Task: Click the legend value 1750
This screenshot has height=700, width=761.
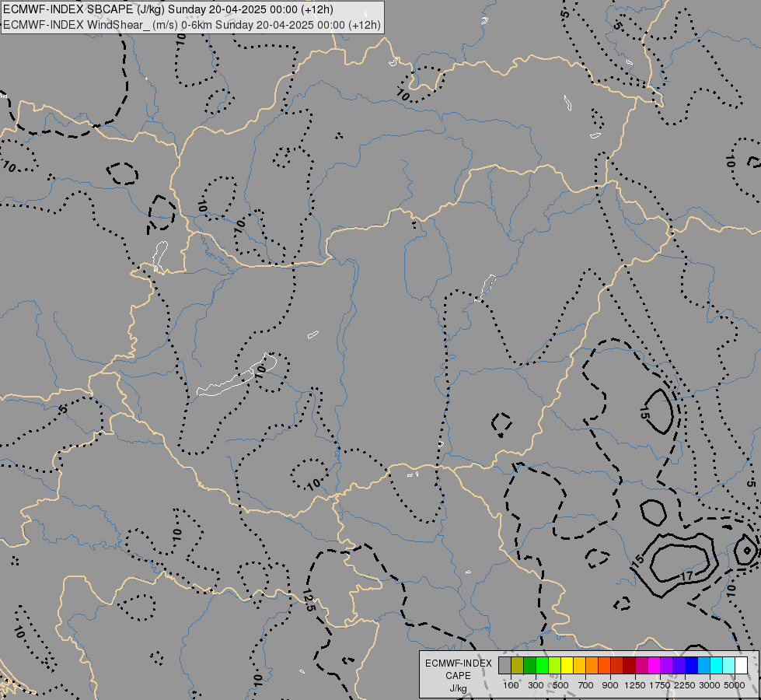Action: point(660,685)
